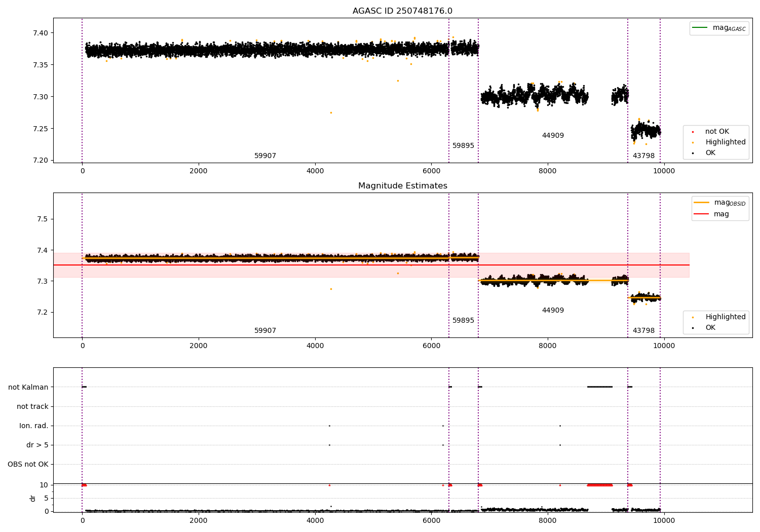Click the 7.4 tick in Magnitude Estimates plot
This screenshot has height=532, width=760.
[x=43, y=250]
